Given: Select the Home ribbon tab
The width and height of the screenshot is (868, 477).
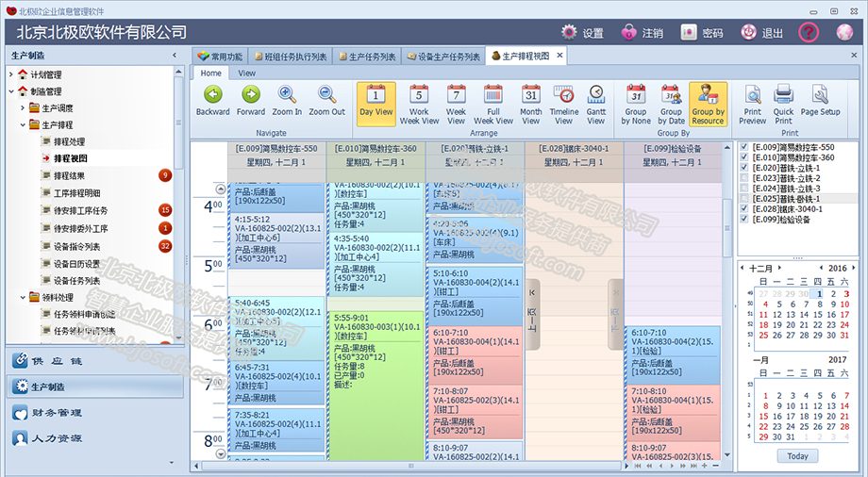Looking at the screenshot, I should 211,73.
